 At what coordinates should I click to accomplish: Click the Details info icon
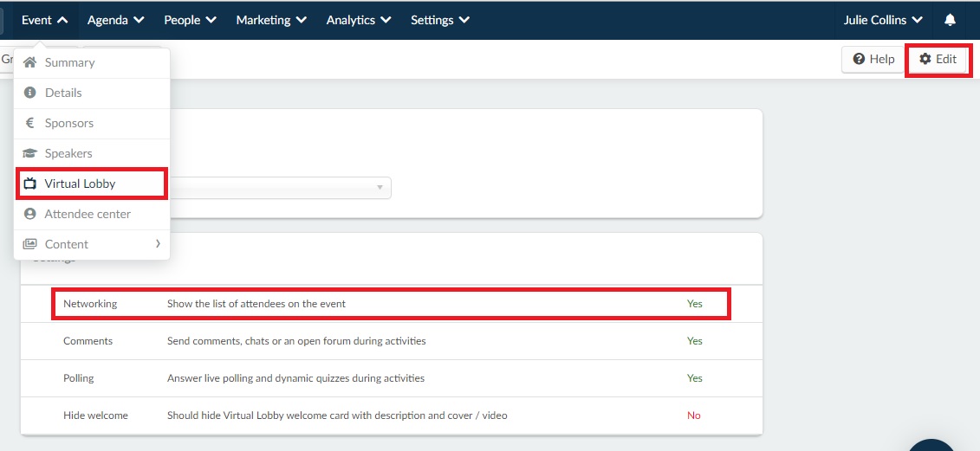tap(29, 93)
